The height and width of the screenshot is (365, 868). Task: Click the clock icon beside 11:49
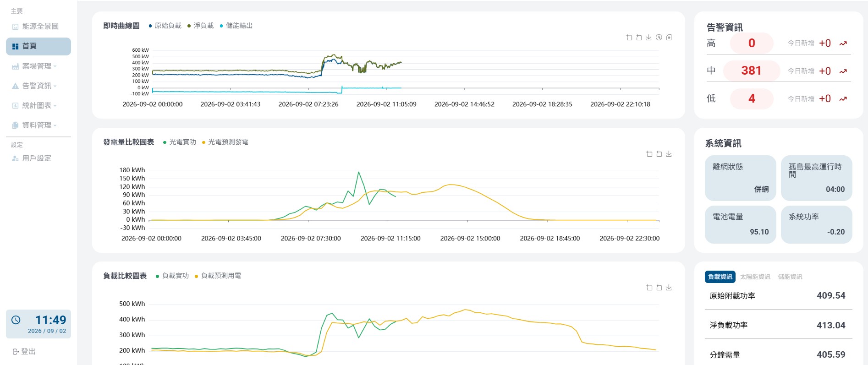click(16, 320)
